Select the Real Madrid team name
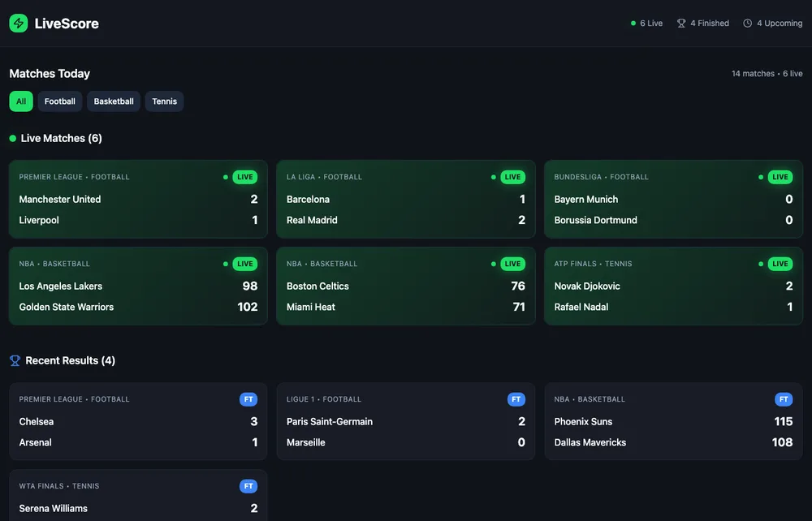The width and height of the screenshot is (812, 521). coord(312,220)
